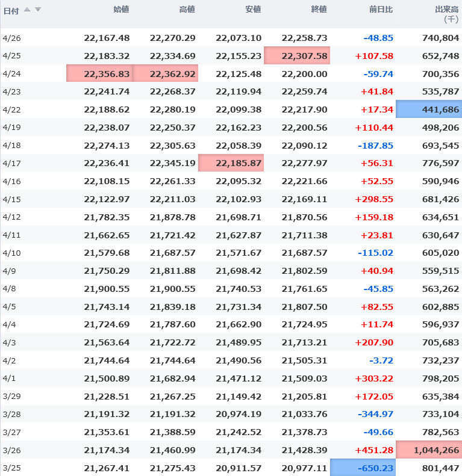The width and height of the screenshot is (462, 476).
Task: Click the 4/1 date cell
Action: 9,379
